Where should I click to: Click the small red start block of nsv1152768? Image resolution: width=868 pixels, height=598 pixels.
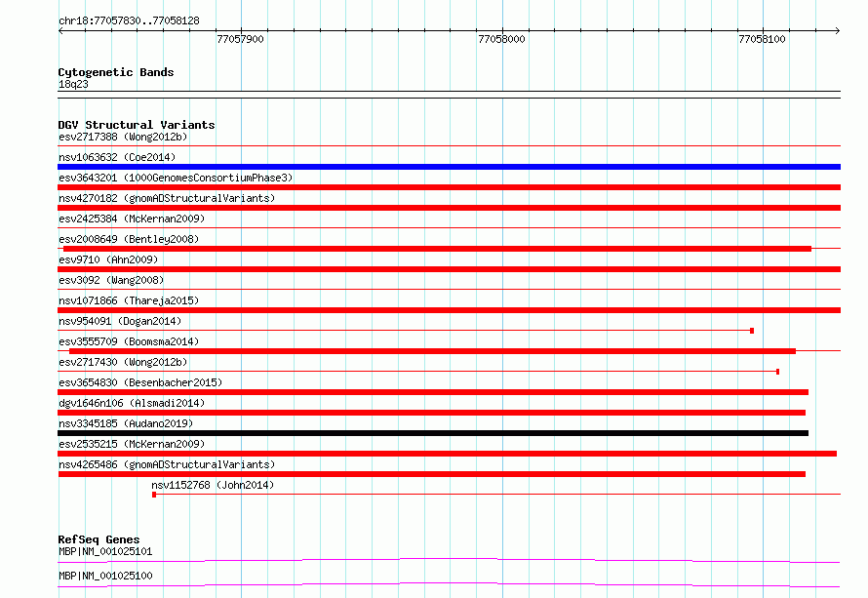(154, 495)
